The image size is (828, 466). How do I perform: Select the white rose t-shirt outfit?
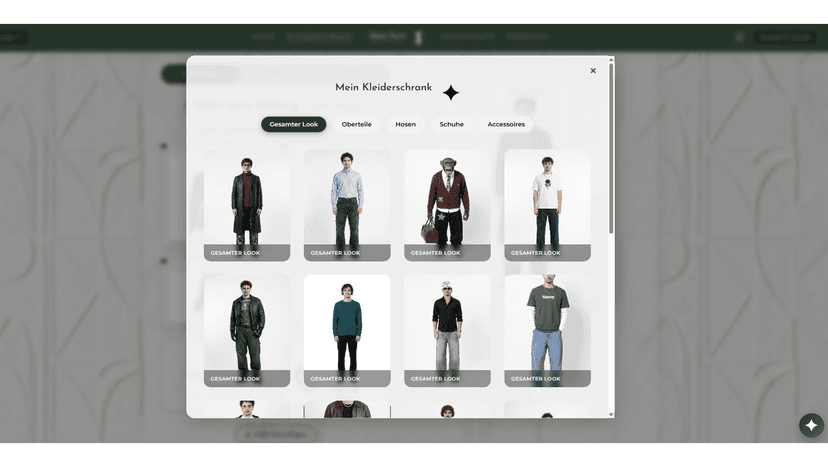click(x=548, y=205)
